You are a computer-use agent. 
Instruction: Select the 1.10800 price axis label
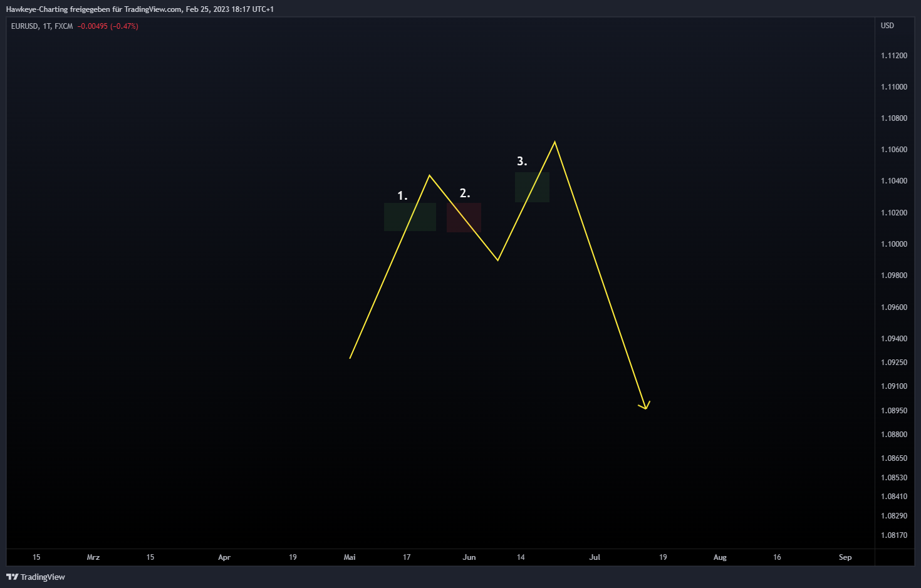(x=894, y=118)
